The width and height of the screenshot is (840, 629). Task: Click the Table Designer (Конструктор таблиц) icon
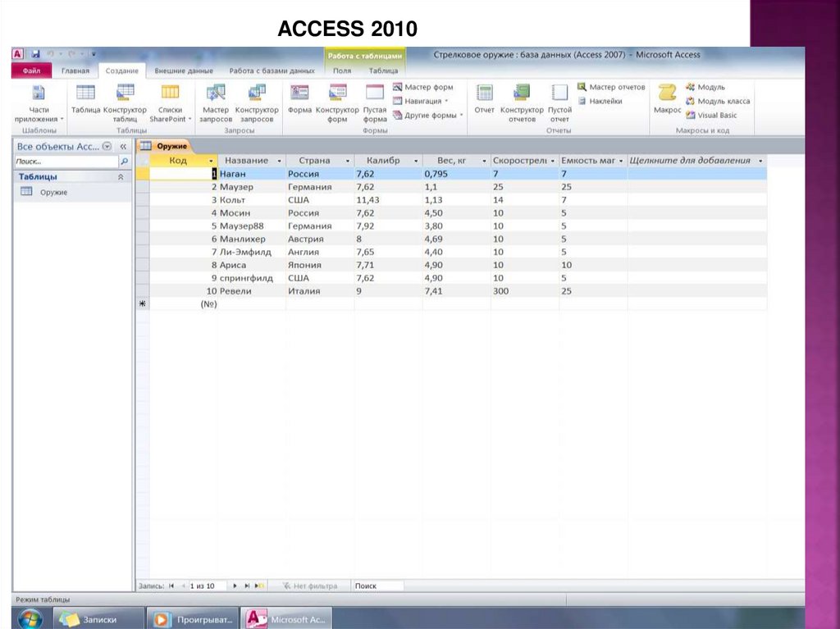pos(125,93)
